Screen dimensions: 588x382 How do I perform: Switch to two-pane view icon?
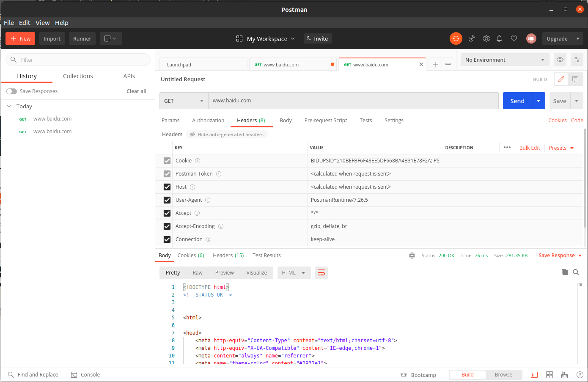pyautogui.click(x=550, y=375)
